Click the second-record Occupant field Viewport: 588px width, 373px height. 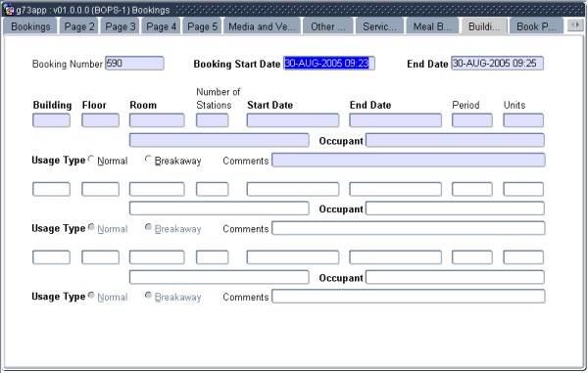[x=455, y=209]
